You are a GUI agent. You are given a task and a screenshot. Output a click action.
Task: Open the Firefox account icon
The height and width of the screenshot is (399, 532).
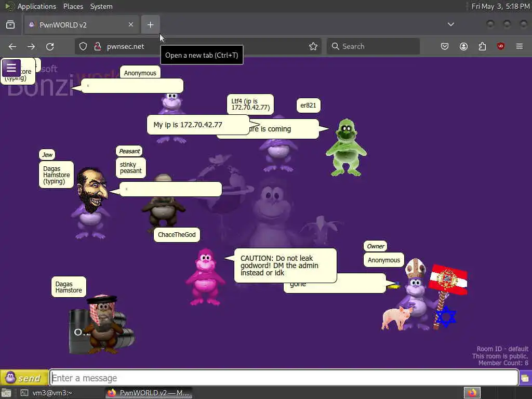pyautogui.click(x=463, y=46)
